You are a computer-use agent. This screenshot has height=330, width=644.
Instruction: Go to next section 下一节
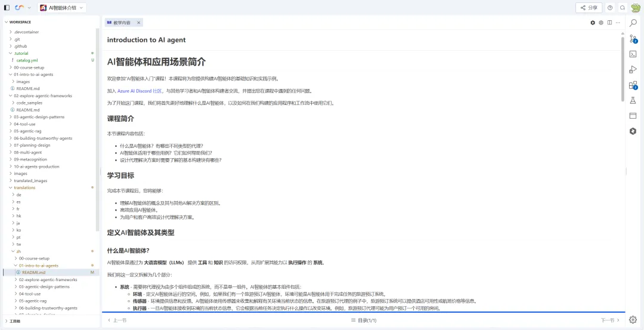[611, 320]
